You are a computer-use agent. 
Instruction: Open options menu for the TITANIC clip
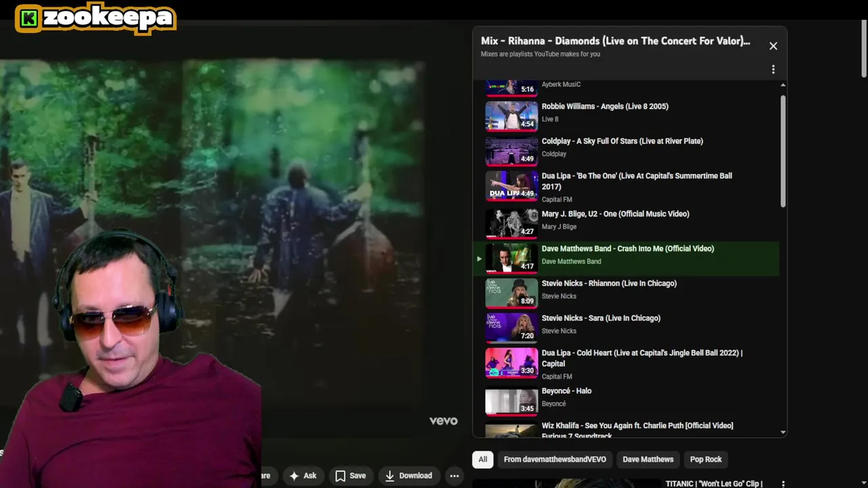pyautogui.click(x=783, y=484)
